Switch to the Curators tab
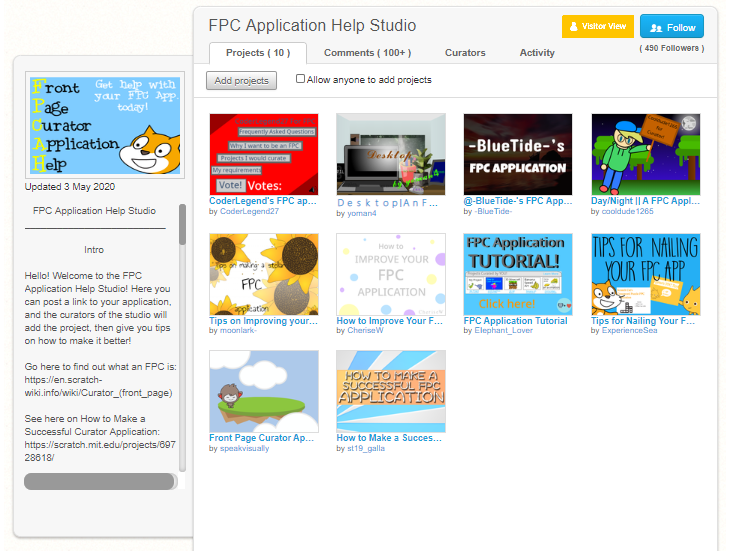This screenshot has width=731, height=551. tap(465, 53)
